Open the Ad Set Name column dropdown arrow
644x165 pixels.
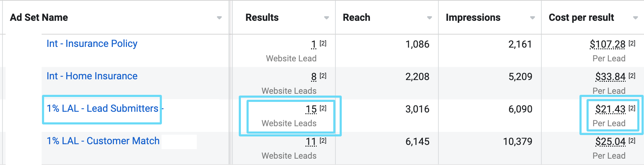pos(219,18)
